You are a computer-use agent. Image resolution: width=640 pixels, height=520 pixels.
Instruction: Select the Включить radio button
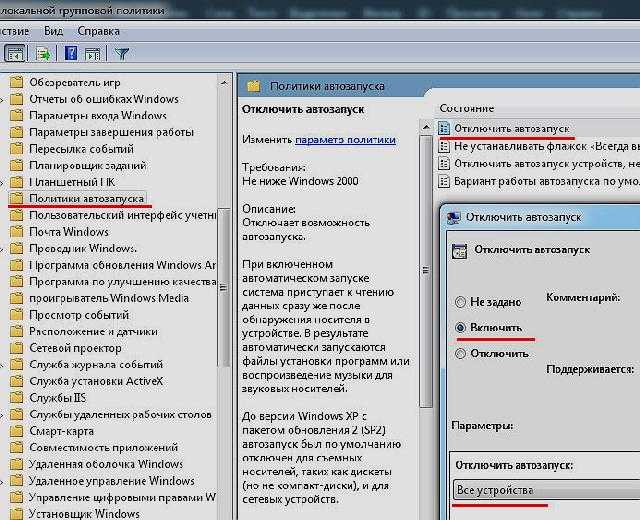coord(460,327)
